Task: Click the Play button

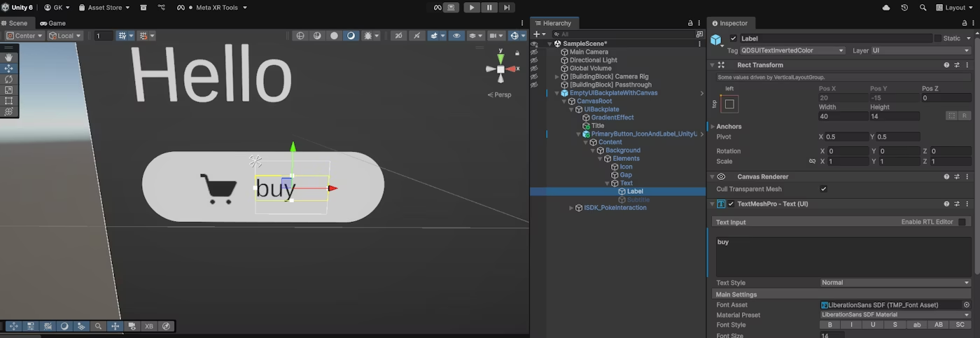Action: (x=471, y=8)
